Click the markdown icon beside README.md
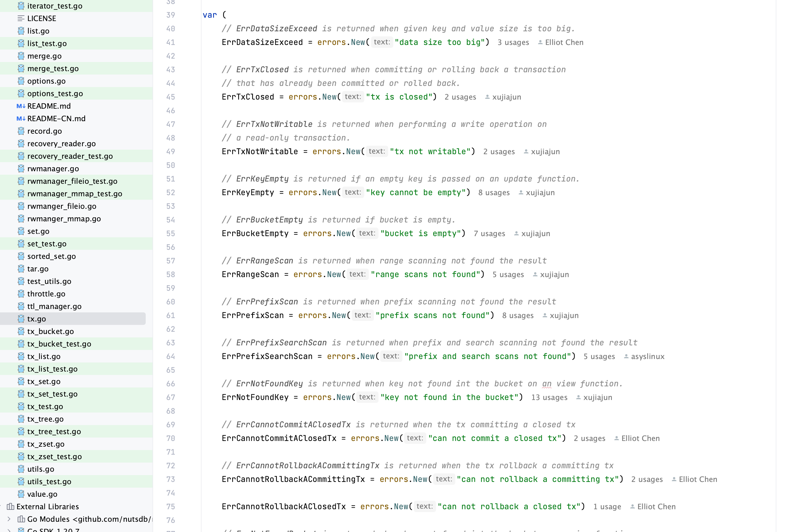This screenshot has width=790, height=532. coord(21,106)
